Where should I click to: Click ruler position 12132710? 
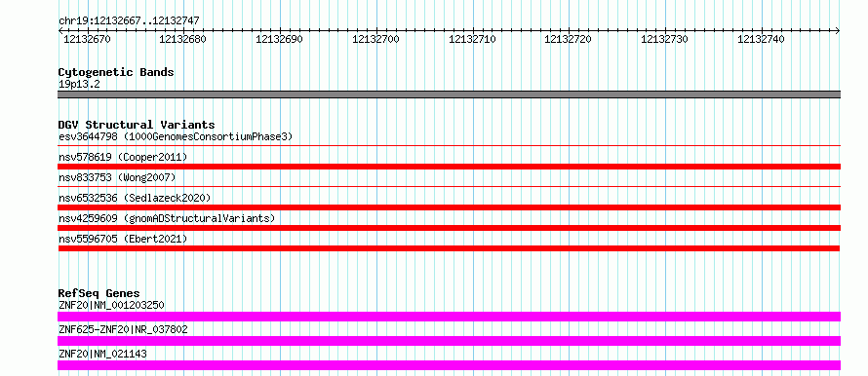(472, 39)
